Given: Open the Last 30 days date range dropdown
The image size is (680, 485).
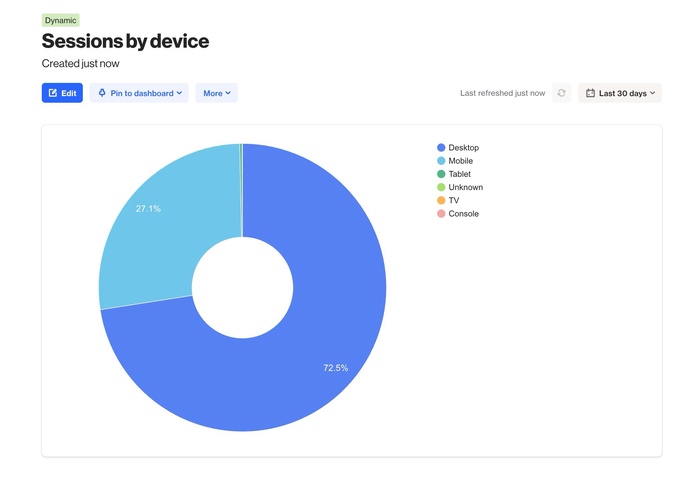Looking at the screenshot, I should click(620, 93).
